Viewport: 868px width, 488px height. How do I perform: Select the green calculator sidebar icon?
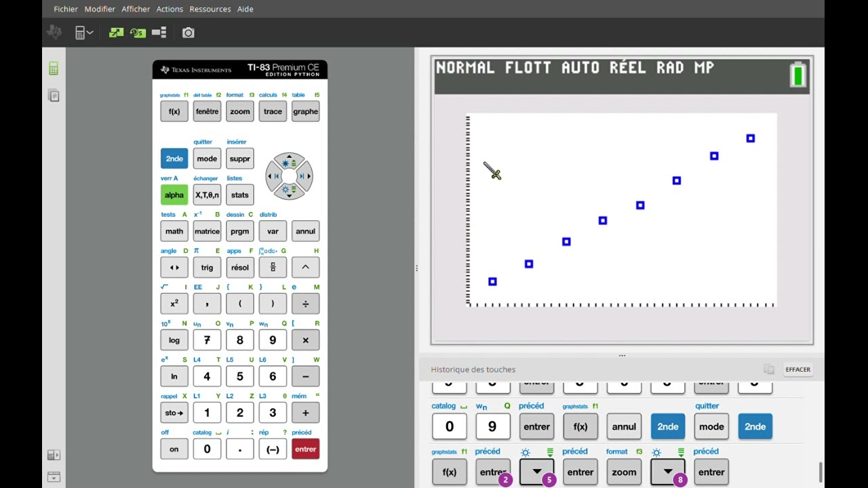pos(54,68)
